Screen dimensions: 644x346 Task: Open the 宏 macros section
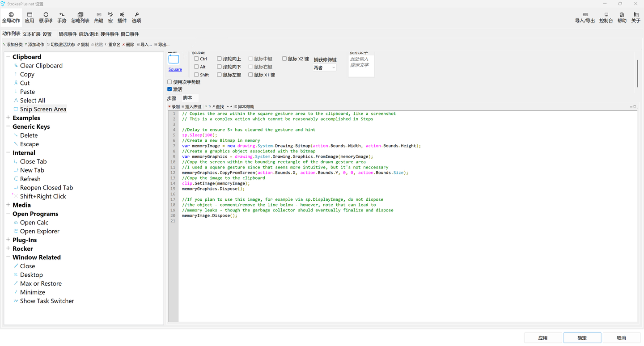[110, 17]
